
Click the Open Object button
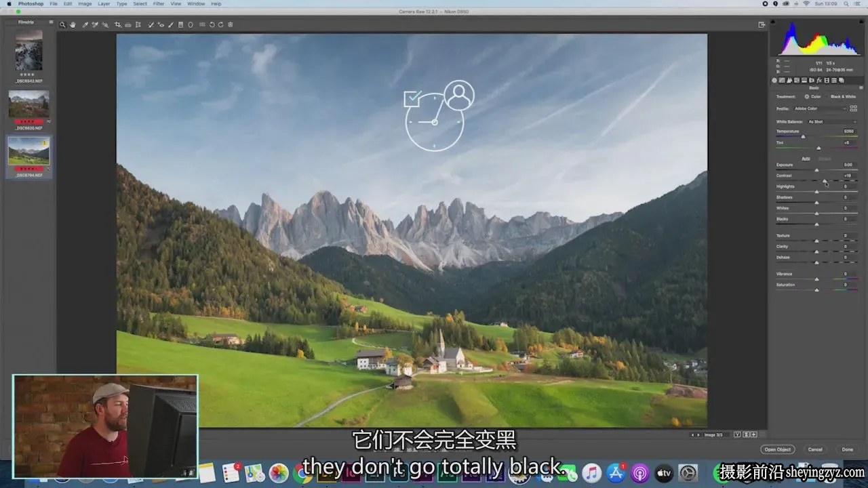778,449
